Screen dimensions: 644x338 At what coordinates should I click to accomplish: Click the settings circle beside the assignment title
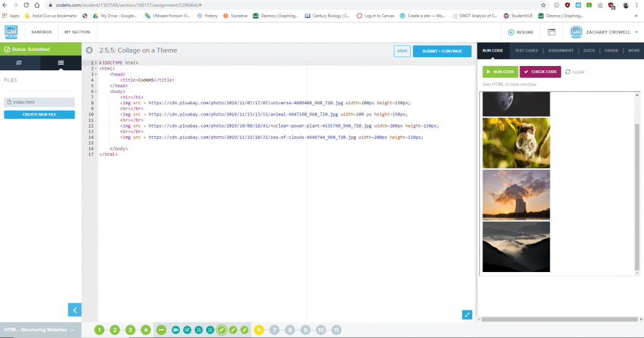pos(90,50)
